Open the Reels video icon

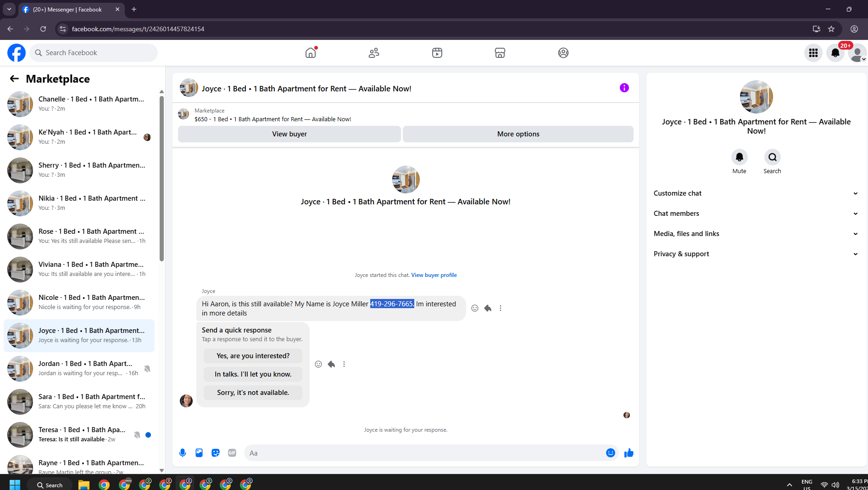pos(437,53)
